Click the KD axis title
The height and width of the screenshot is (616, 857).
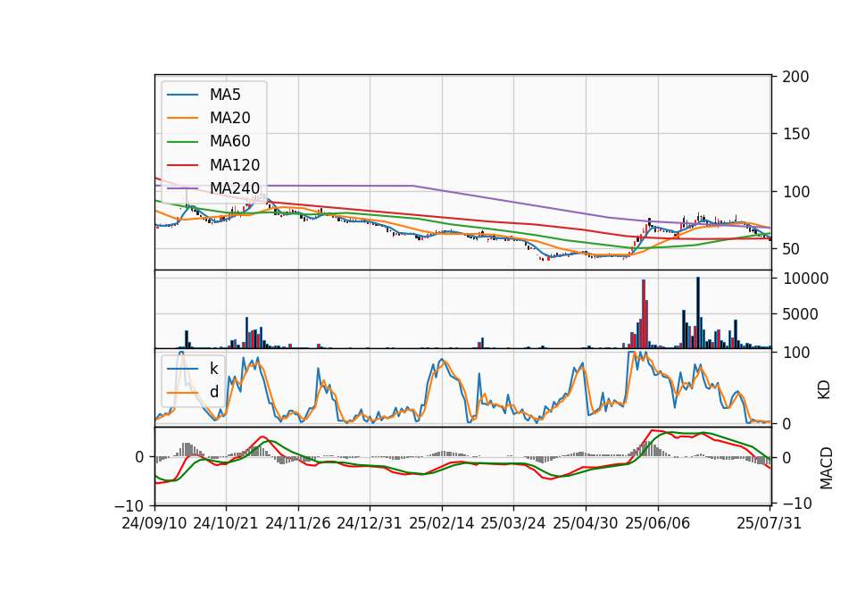coord(824,389)
